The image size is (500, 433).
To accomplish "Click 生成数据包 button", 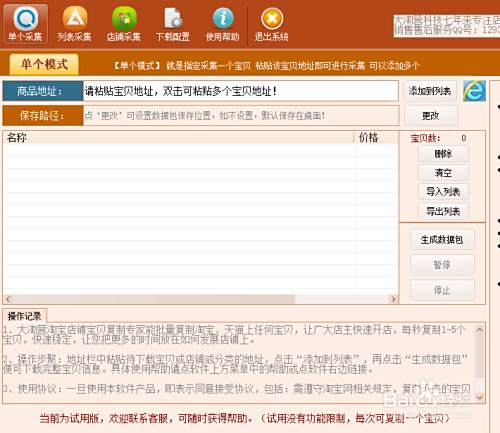I will tap(442, 239).
